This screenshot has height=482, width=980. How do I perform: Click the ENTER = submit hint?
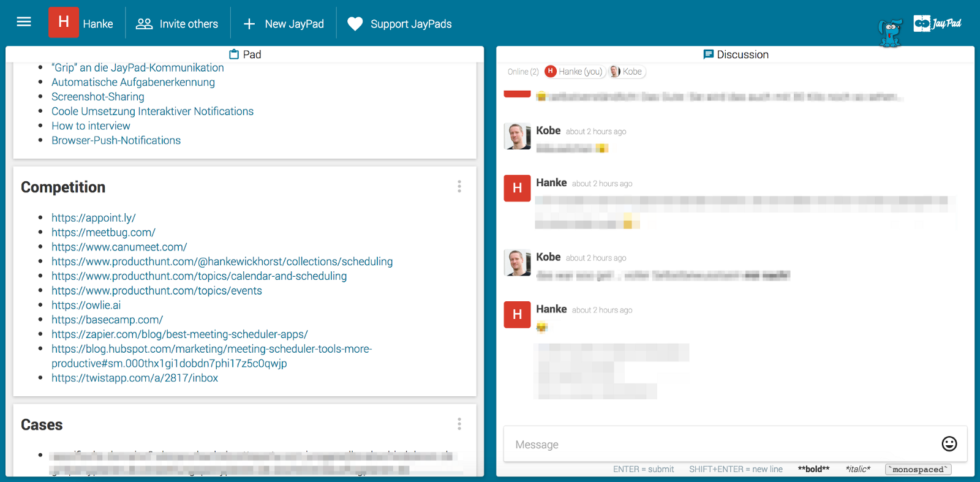pyautogui.click(x=644, y=469)
